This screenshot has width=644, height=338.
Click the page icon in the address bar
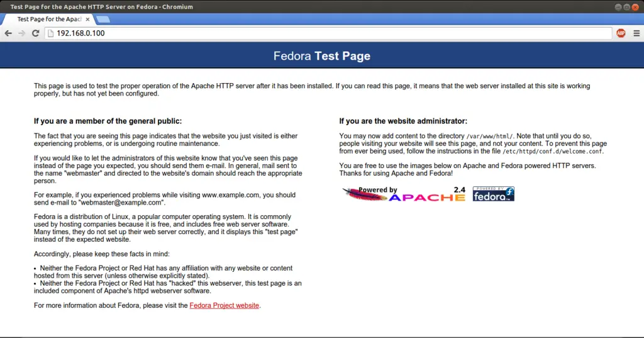(x=51, y=33)
